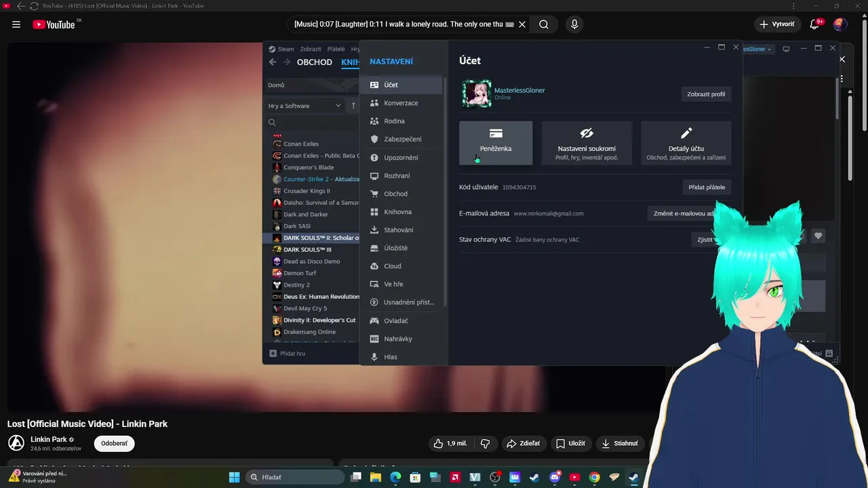Click the Přidat přátele button
868x488 pixels.
pos(707,187)
